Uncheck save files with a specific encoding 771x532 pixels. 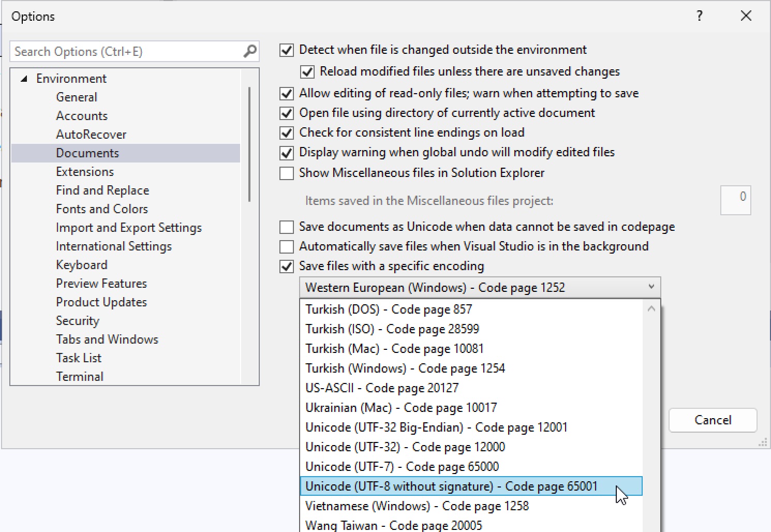[286, 266]
